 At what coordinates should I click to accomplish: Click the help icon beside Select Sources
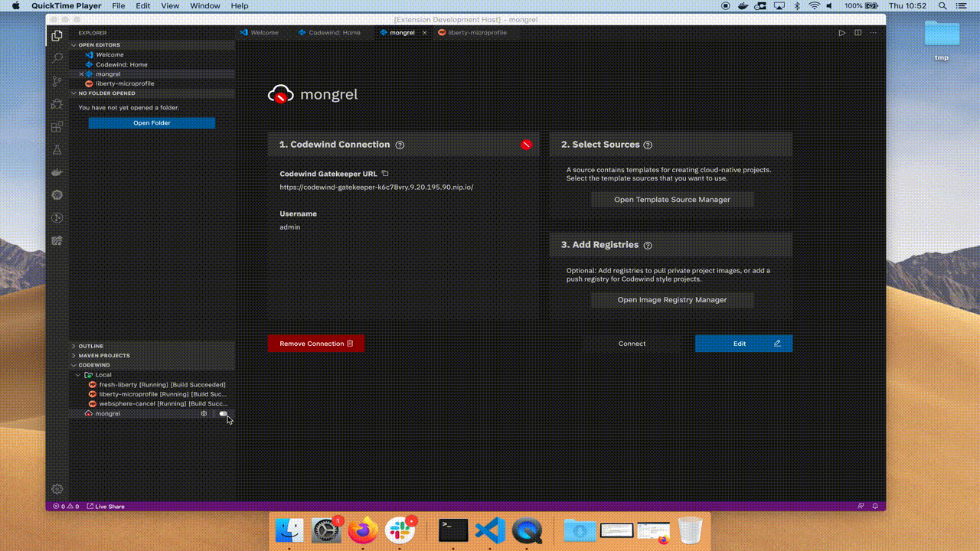point(648,145)
